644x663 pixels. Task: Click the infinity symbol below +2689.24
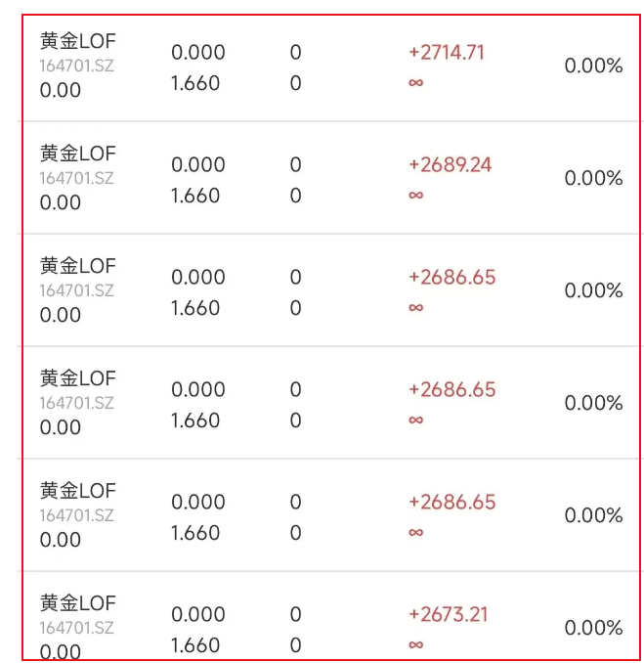[416, 196]
